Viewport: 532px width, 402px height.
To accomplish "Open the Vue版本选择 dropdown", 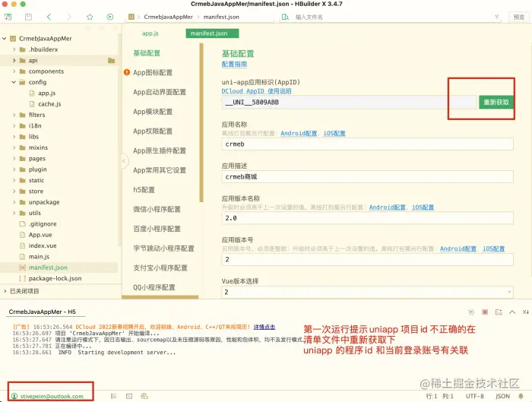I will click(x=367, y=292).
